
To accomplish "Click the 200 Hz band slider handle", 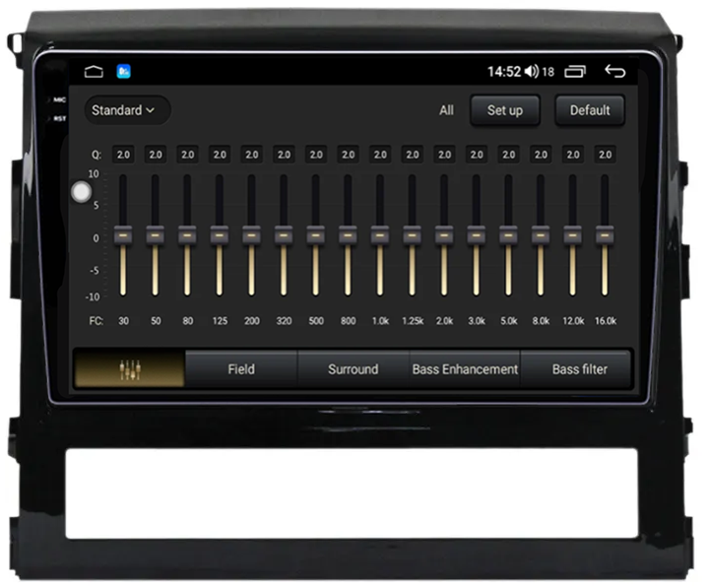I will click(x=251, y=235).
